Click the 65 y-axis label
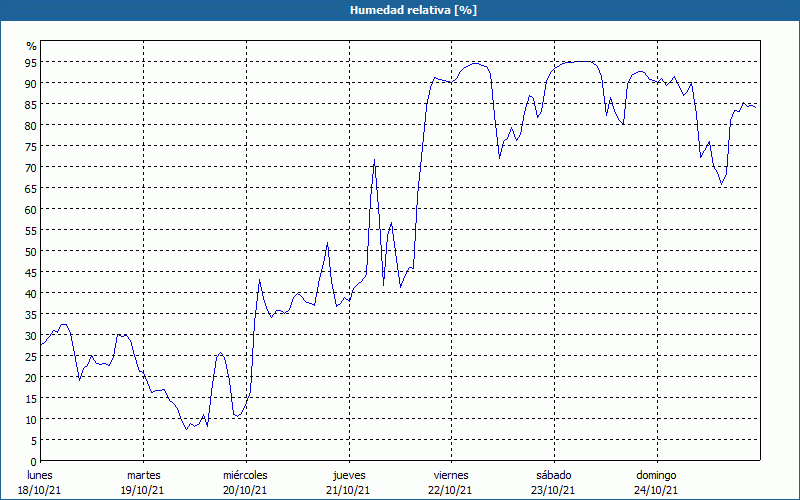Image resolution: width=800 pixels, height=500 pixels. [31, 188]
